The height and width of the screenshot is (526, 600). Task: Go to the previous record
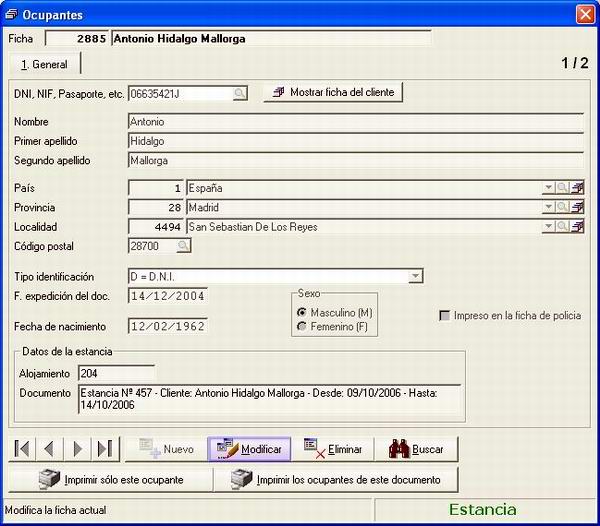[49, 448]
